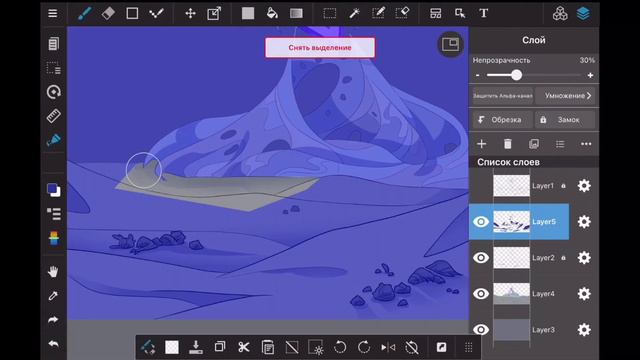Select the Eraser tool
This screenshot has height=360, width=640.
[x=108, y=13]
